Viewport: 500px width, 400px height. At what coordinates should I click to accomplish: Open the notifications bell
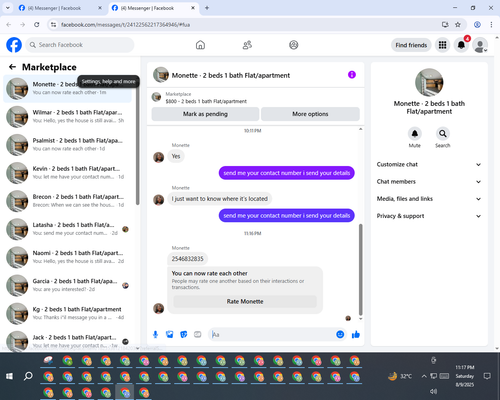point(461,45)
